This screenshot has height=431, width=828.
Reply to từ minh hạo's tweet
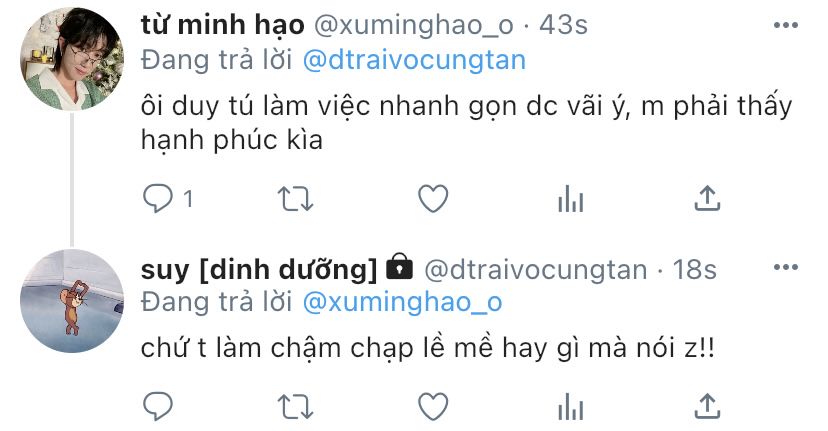157,199
